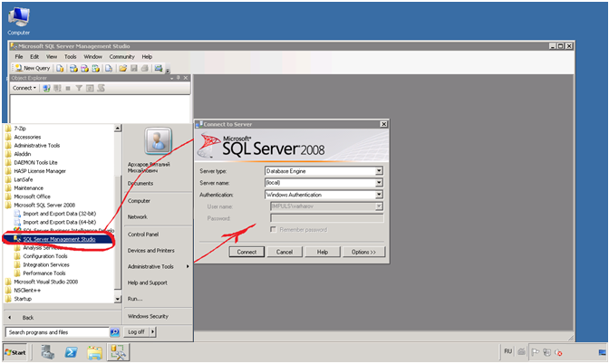609x364 pixels.
Task: Toggle Object Explorer auto-hide pin
Action: 179,78
